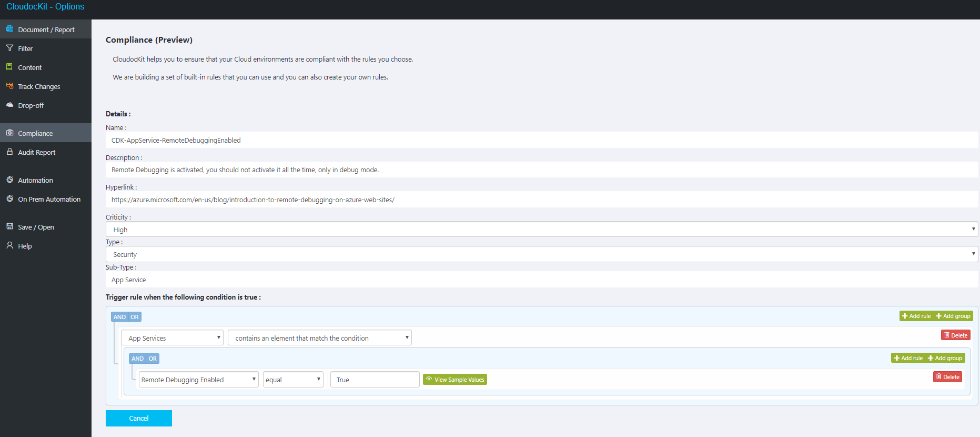
Task: Click the value field containing True
Action: point(375,380)
